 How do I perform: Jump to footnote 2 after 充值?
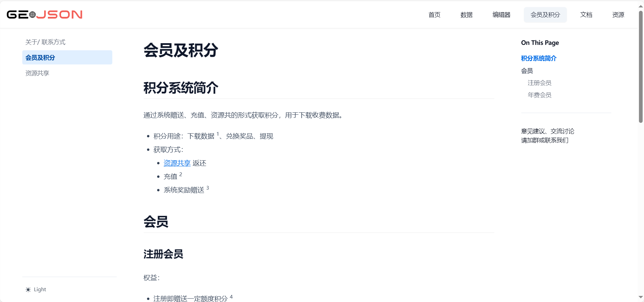pos(180,174)
